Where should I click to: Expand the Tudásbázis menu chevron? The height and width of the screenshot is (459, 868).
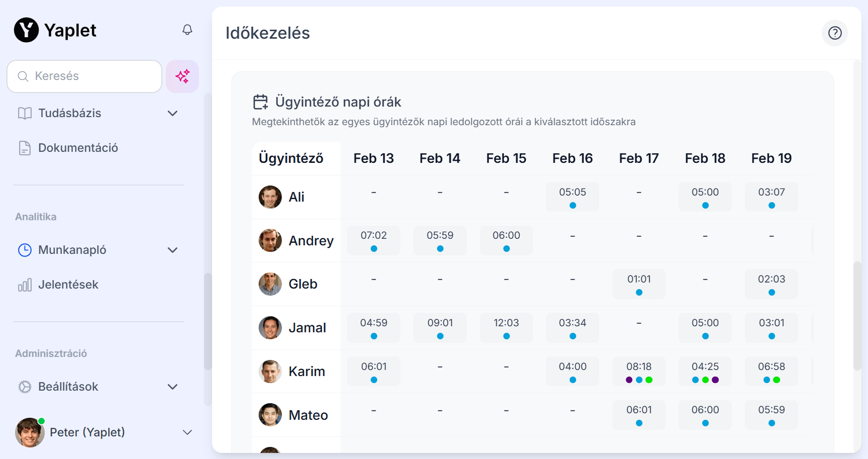tap(172, 113)
